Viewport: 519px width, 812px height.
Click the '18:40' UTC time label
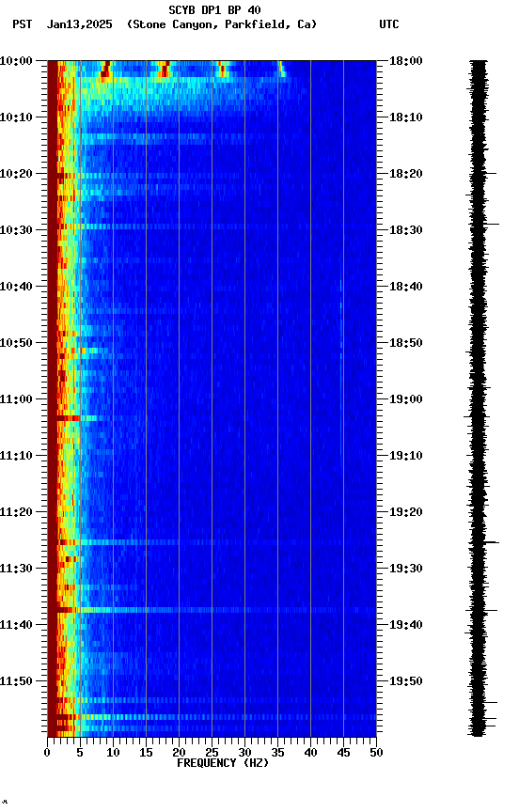[x=406, y=287]
